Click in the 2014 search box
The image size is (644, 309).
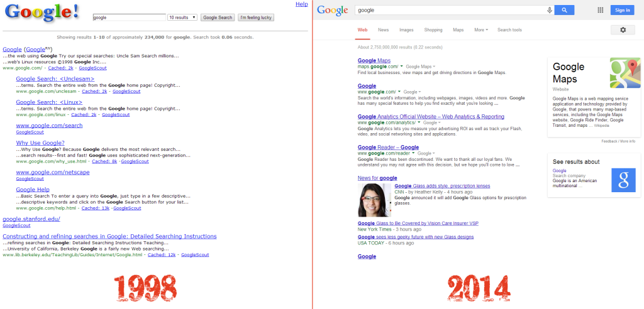pos(450,10)
